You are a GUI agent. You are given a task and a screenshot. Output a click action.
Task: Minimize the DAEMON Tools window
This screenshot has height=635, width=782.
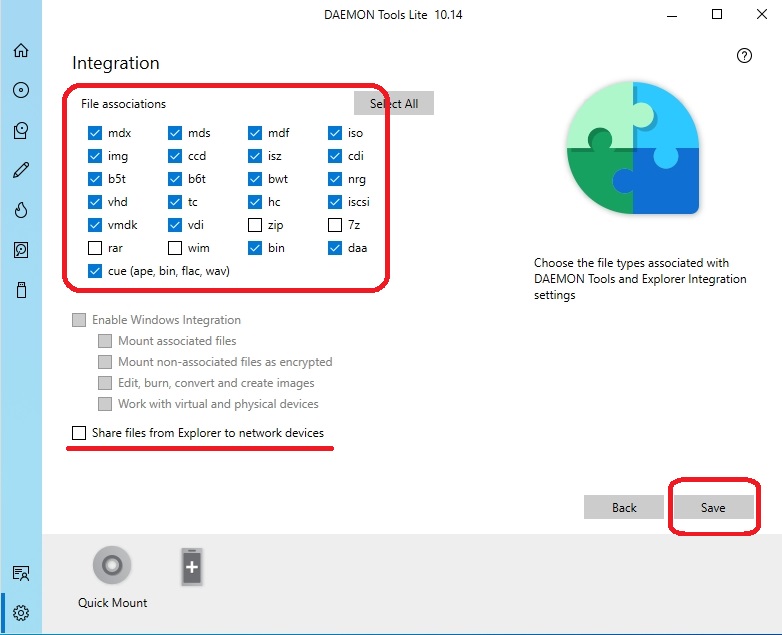[672, 15]
